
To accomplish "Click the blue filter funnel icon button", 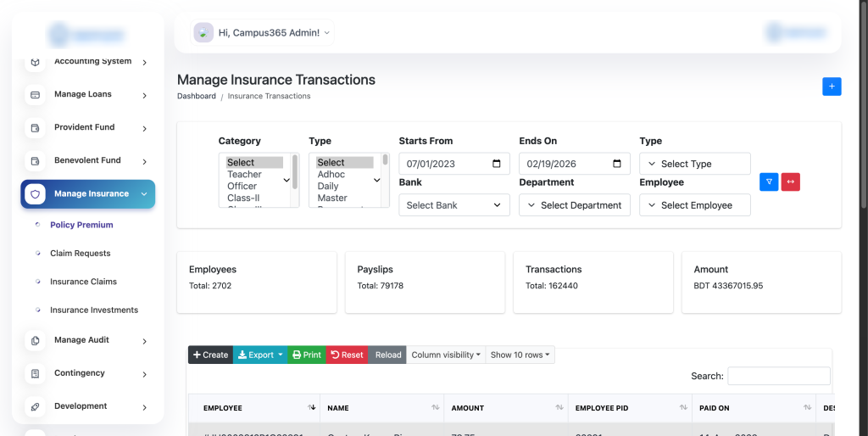I will pos(769,182).
